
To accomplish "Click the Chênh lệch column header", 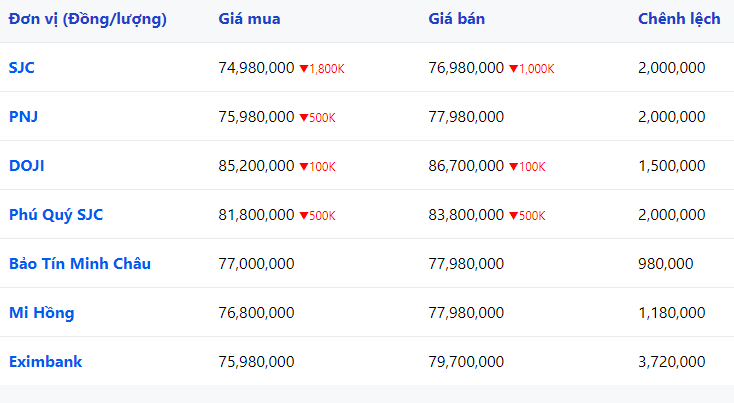I will (x=679, y=19).
